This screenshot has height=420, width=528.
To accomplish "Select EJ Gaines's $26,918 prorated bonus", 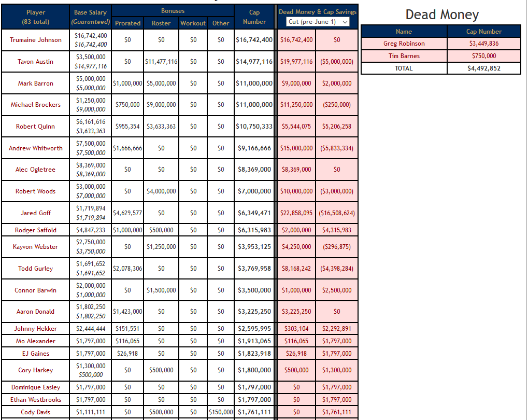I will pos(127,354).
